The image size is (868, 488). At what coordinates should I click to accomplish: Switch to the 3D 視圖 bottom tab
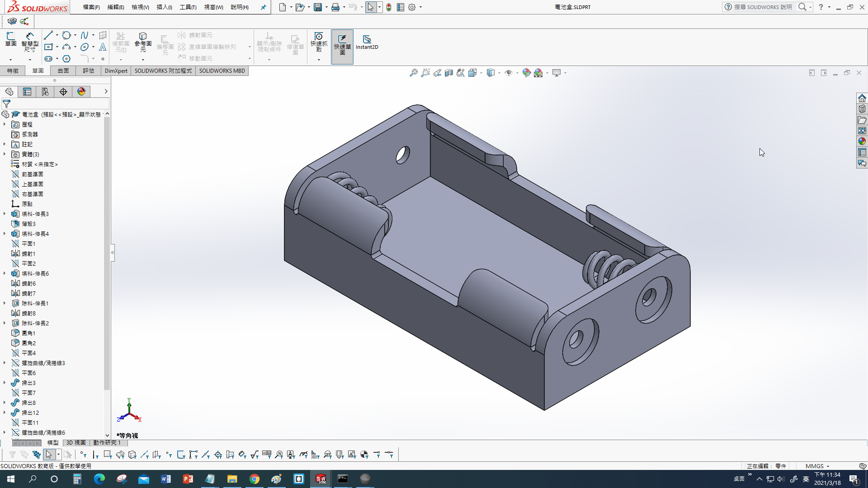(76, 443)
